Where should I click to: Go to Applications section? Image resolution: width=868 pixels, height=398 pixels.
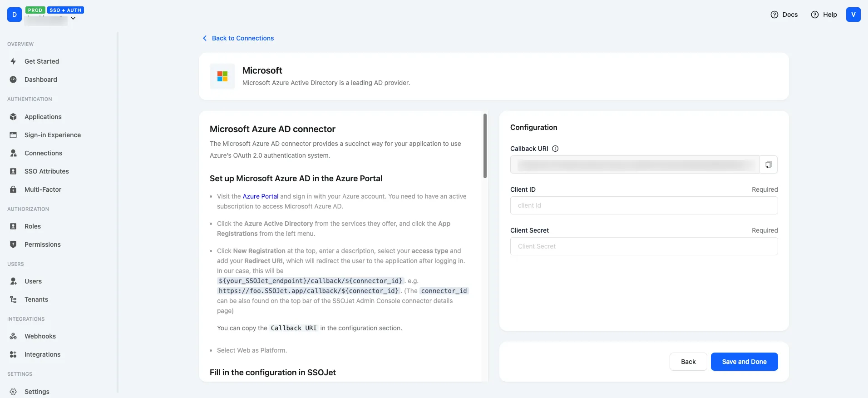(43, 117)
